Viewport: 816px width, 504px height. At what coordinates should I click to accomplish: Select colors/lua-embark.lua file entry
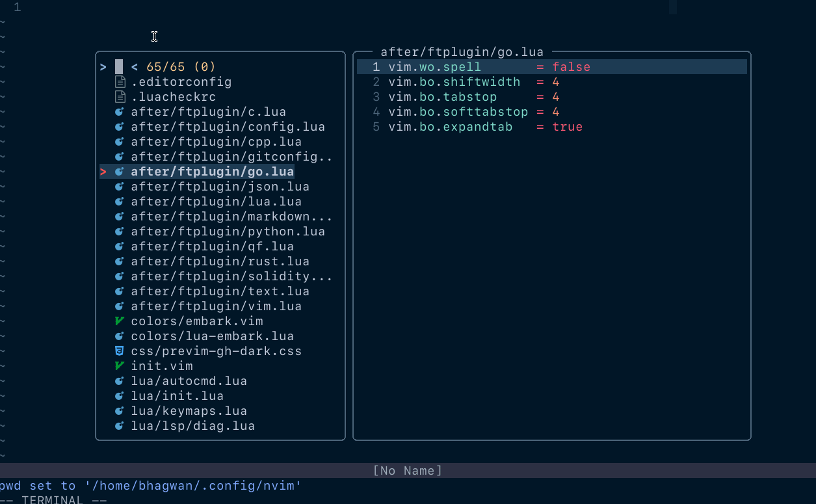coord(213,336)
